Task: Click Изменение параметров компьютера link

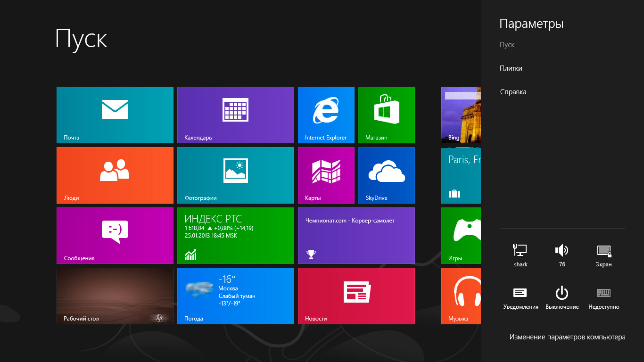Action: click(567, 337)
